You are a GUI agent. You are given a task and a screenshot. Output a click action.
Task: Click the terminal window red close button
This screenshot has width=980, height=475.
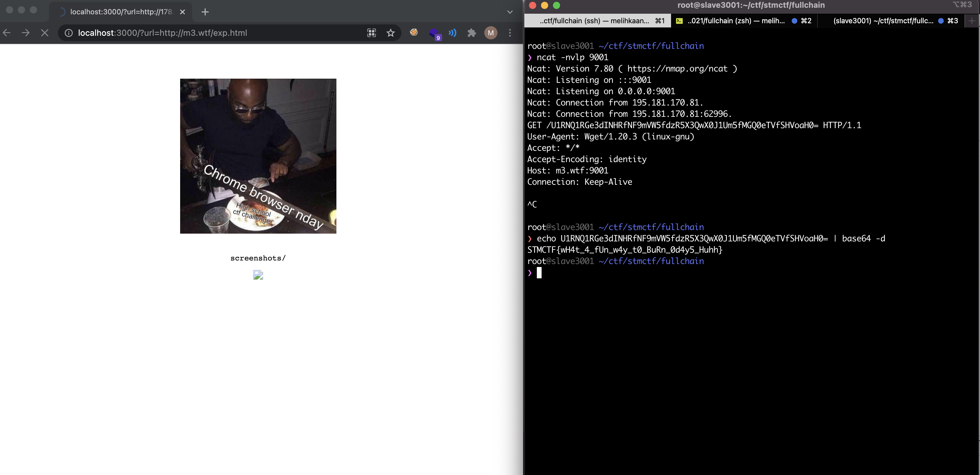[533, 5]
